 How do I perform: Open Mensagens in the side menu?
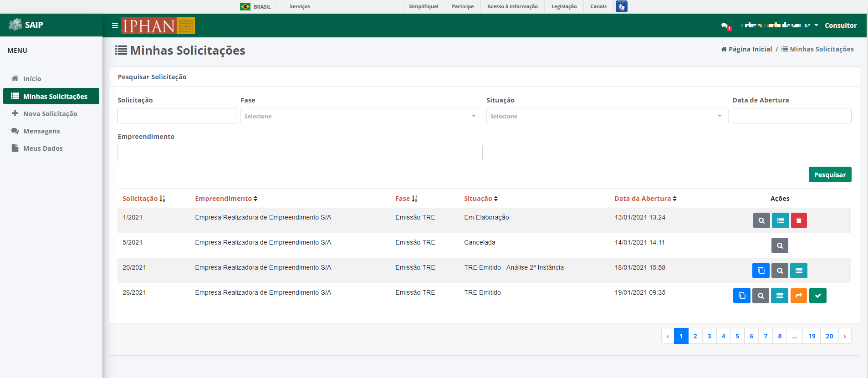[x=51, y=131]
